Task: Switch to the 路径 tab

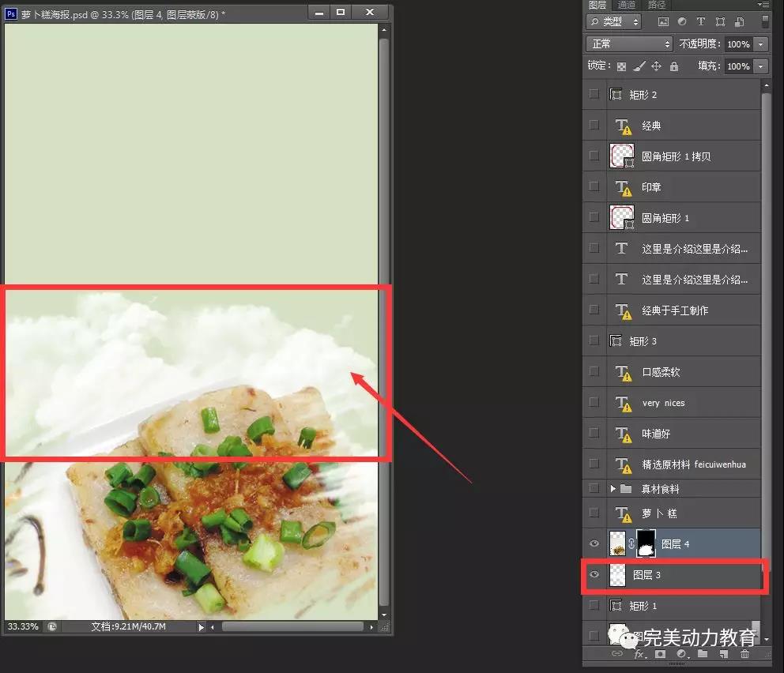Action: coord(656,5)
